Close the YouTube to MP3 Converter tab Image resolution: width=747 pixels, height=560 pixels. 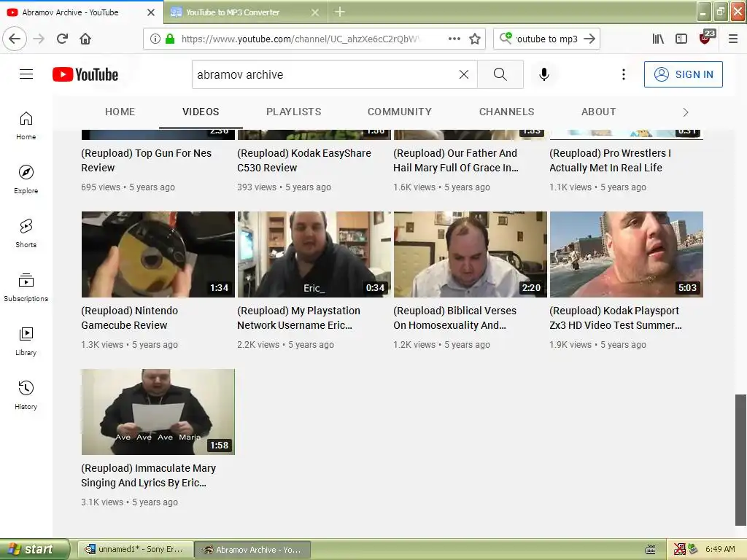(x=315, y=12)
